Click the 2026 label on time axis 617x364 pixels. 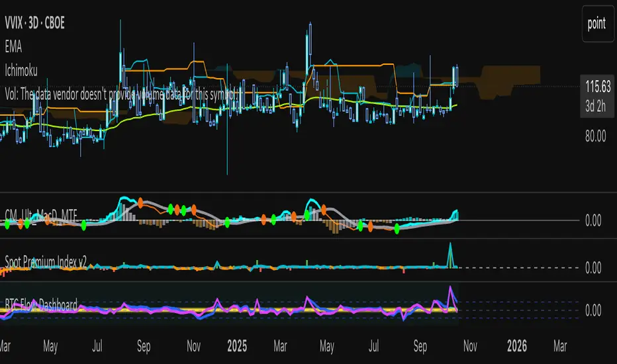516,345
